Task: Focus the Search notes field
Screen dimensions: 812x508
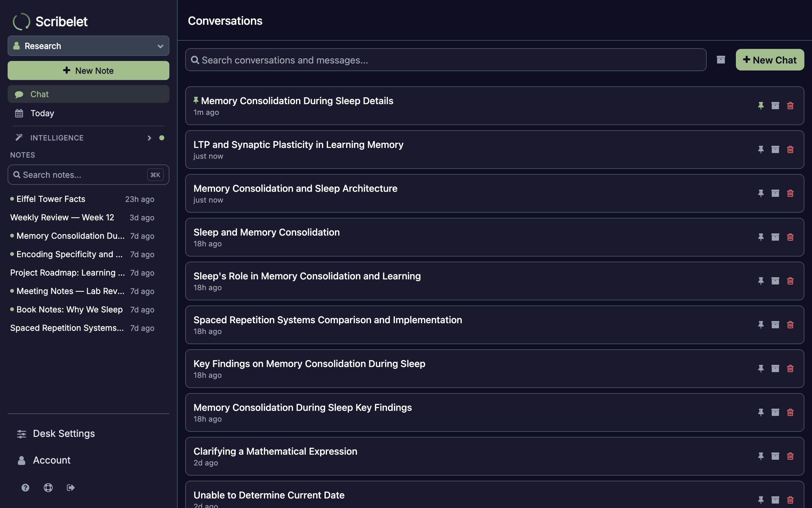Action: pos(88,175)
